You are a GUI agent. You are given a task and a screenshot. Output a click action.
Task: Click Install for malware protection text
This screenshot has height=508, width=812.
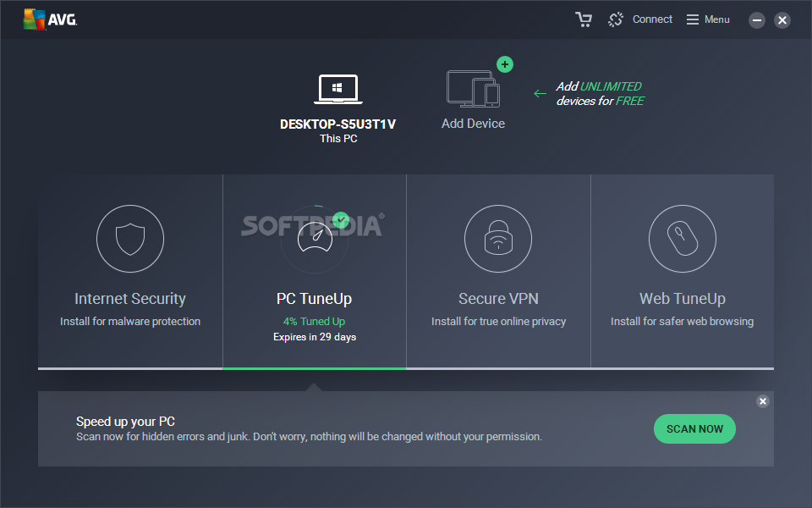(130, 322)
